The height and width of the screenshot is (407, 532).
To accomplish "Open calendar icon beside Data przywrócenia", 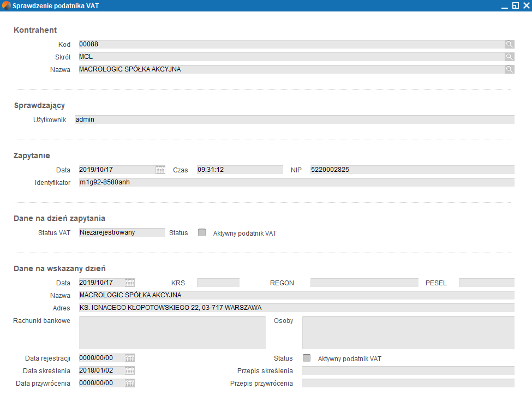I will pyautogui.click(x=129, y=383).
